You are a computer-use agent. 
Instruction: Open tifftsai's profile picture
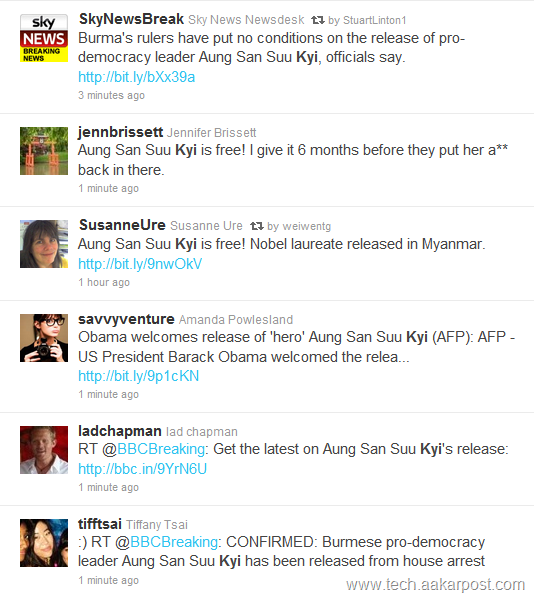coord(44,543)
